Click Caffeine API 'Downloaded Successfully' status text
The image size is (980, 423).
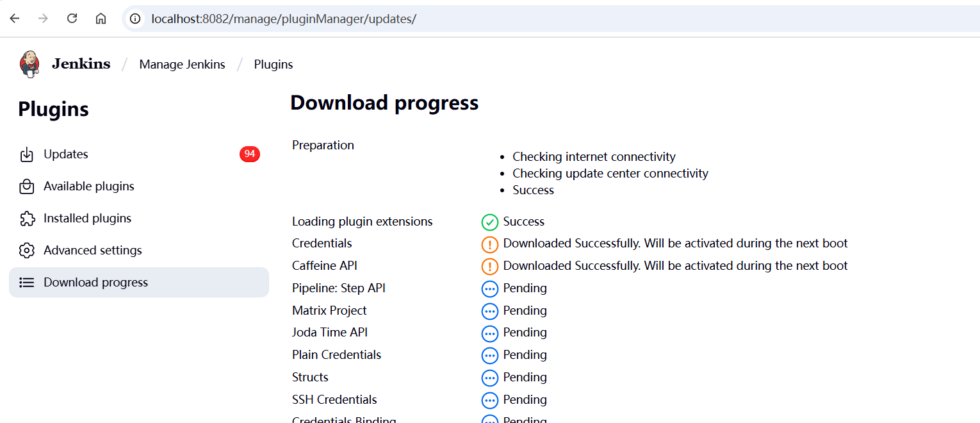coord(676,265)
